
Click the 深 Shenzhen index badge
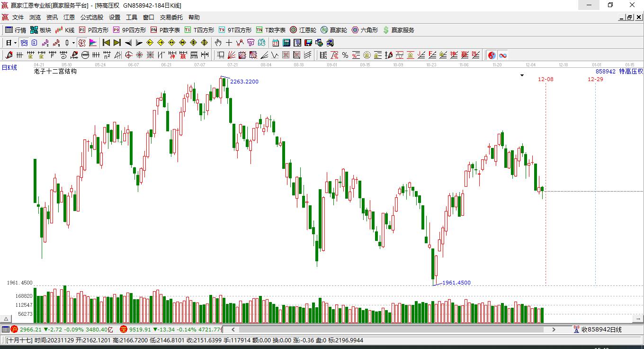click(124, 329)
